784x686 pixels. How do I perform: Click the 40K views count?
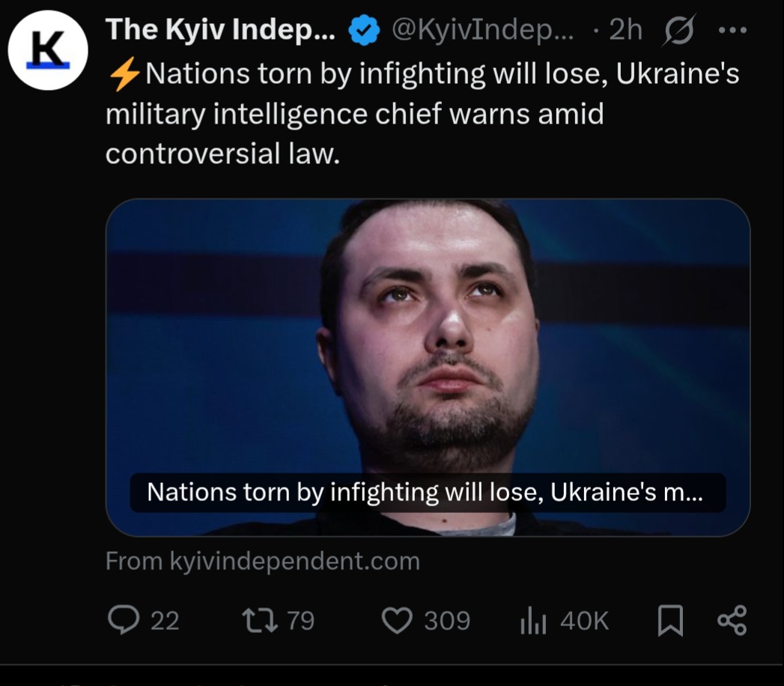584,621
